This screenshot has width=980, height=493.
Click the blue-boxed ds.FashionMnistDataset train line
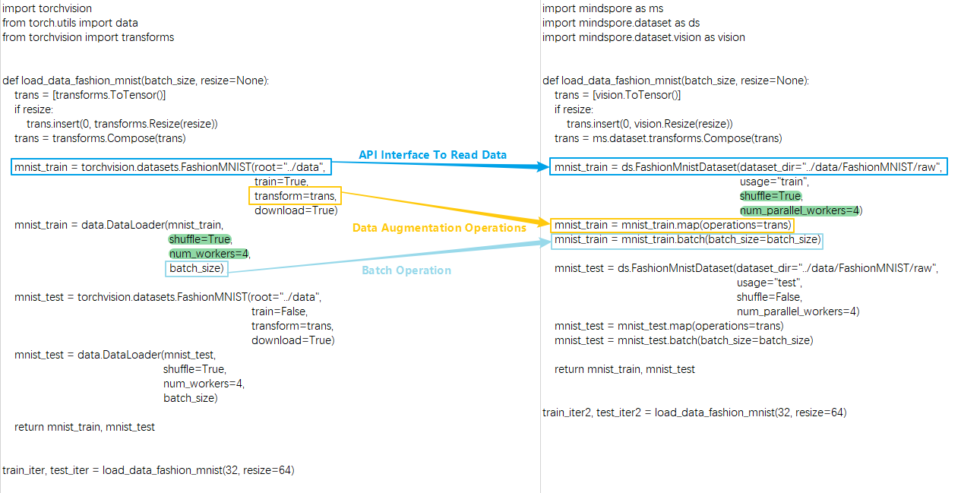[748, 167]
